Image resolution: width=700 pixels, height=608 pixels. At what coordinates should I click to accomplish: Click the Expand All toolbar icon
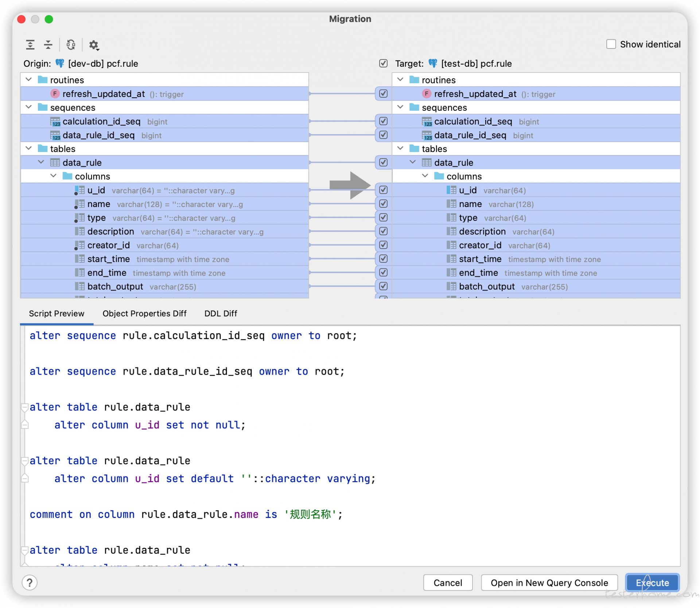click(x=30, y=45)
